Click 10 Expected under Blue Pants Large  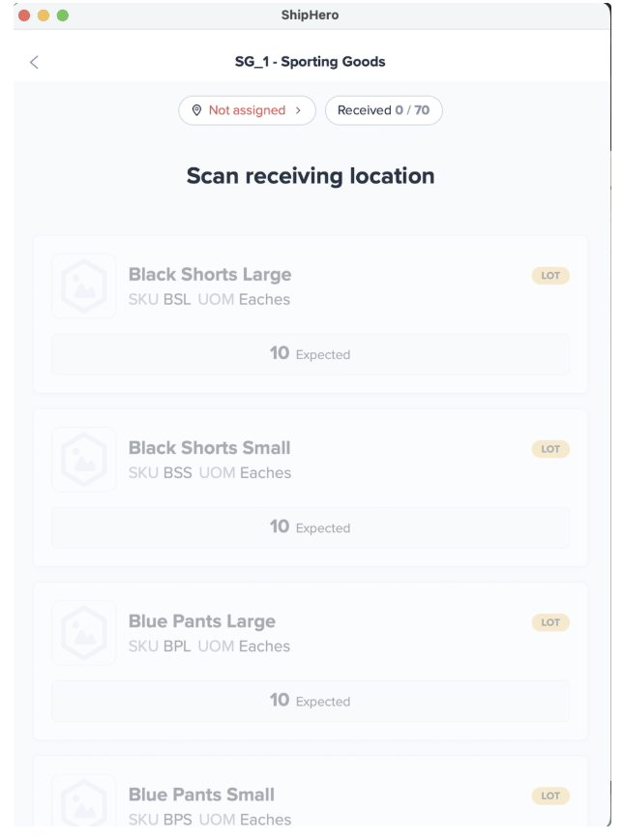[x=310, y=701]
